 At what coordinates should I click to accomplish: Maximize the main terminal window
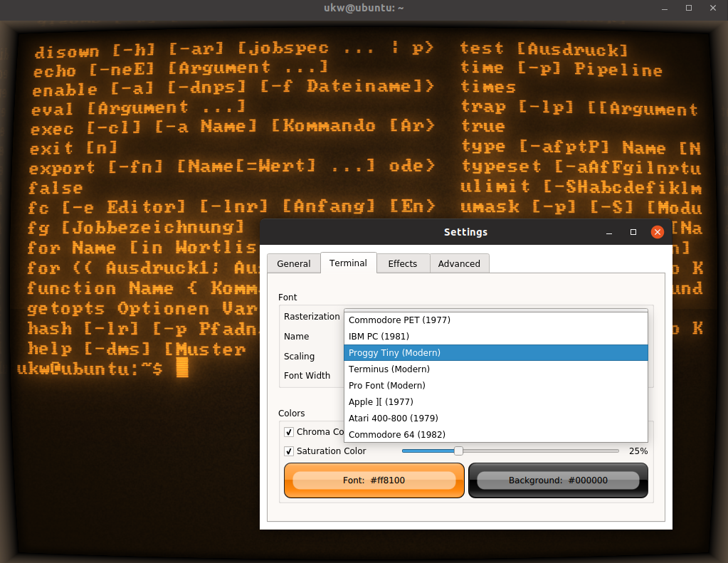point(689,8)
